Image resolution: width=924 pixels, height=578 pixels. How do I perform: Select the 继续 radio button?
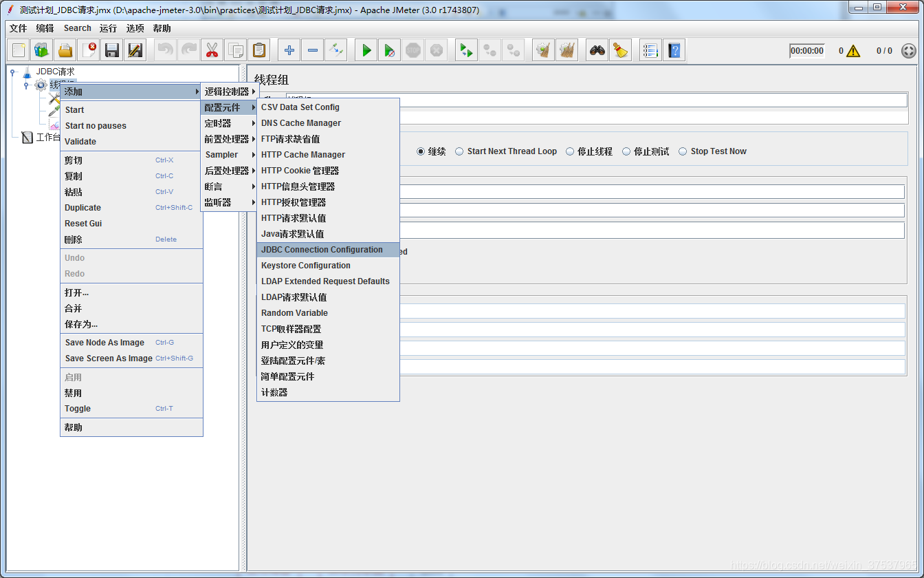421,151
